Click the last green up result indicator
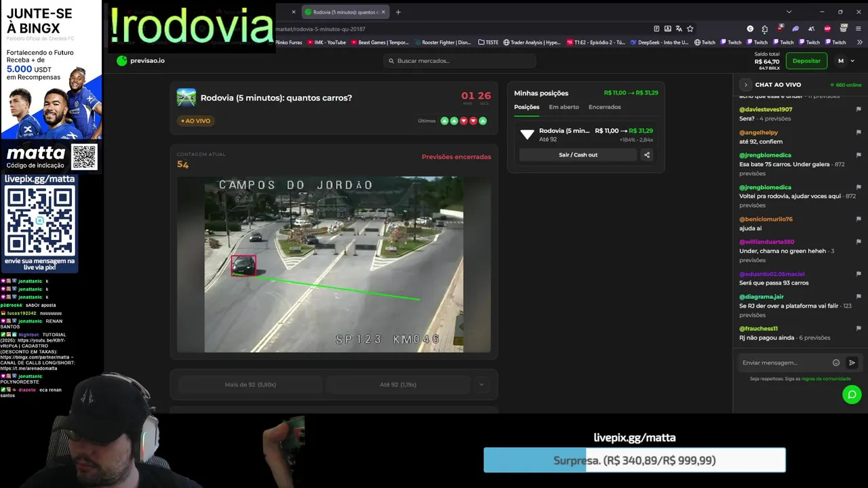 483,121
